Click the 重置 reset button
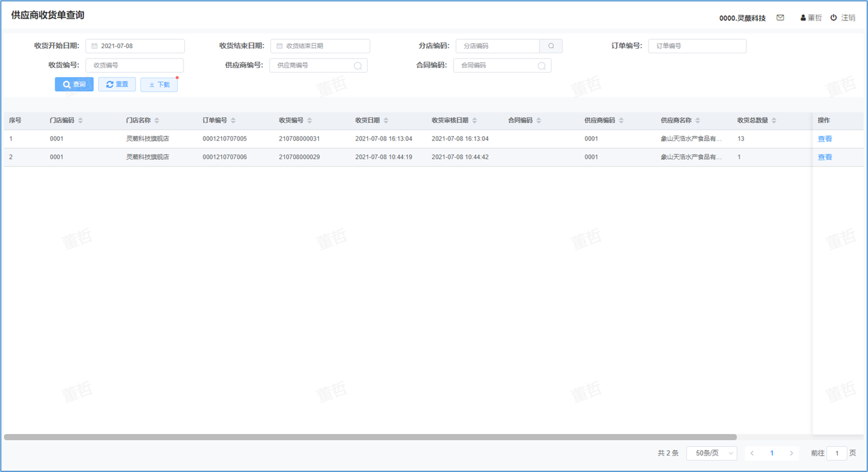 (117, 85)
